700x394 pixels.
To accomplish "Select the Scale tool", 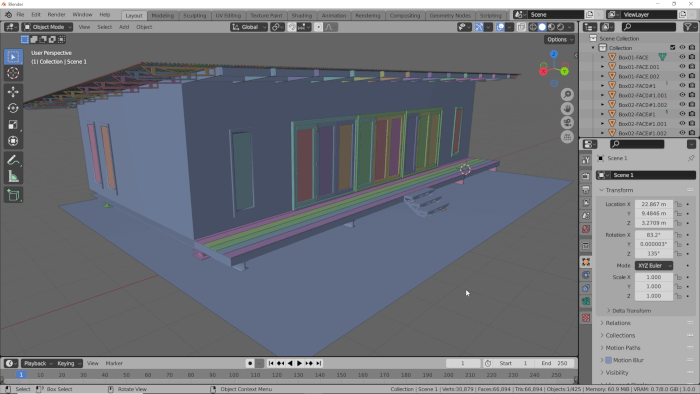I will (13, 124).
